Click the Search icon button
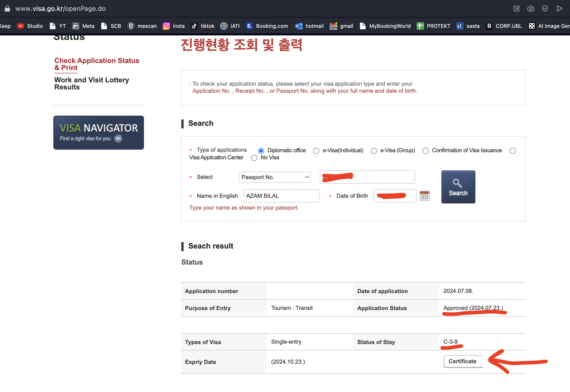570x392 pixels. pyautogui.click(x=458, y=187)
